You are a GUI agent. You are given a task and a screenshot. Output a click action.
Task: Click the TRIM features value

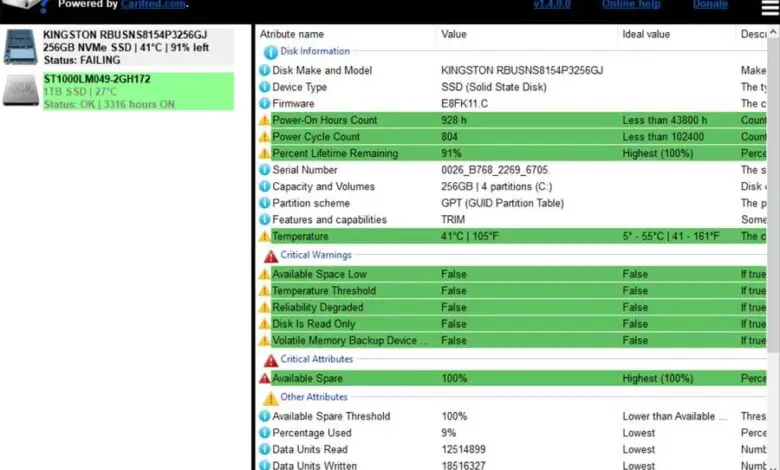tap(453, 219)
